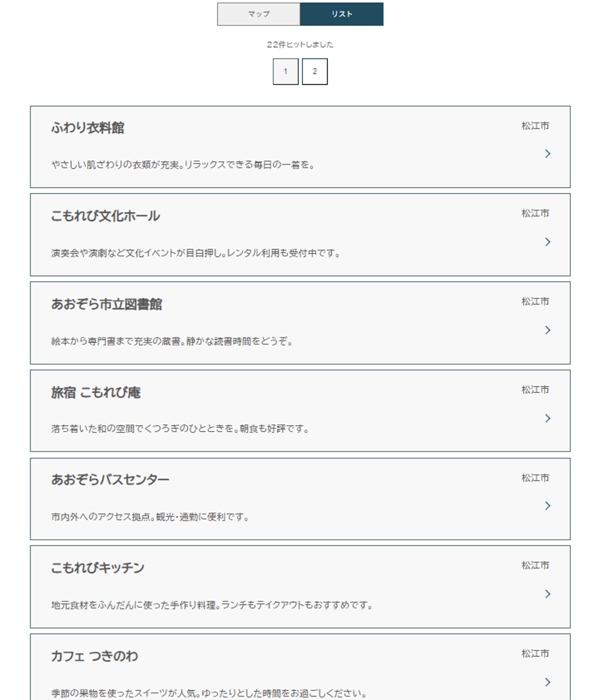Open こもれびキッチン listing title
The width and height of the screenshot is (599, 700).
98,568
